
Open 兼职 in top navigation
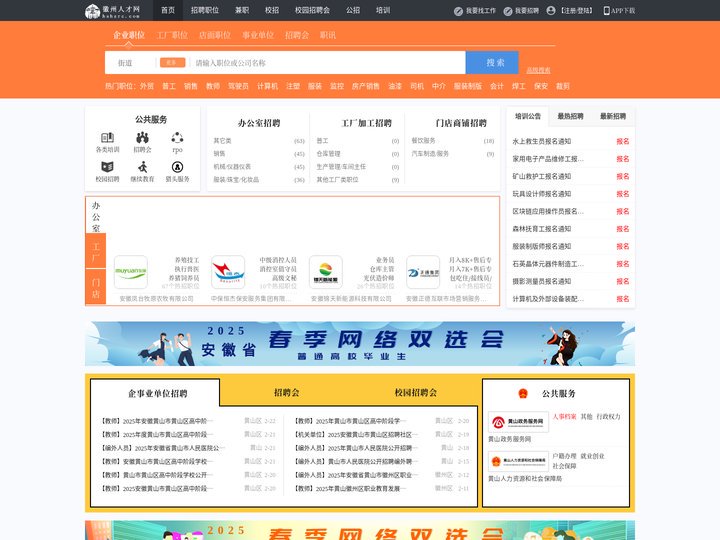tap(242, 10)
